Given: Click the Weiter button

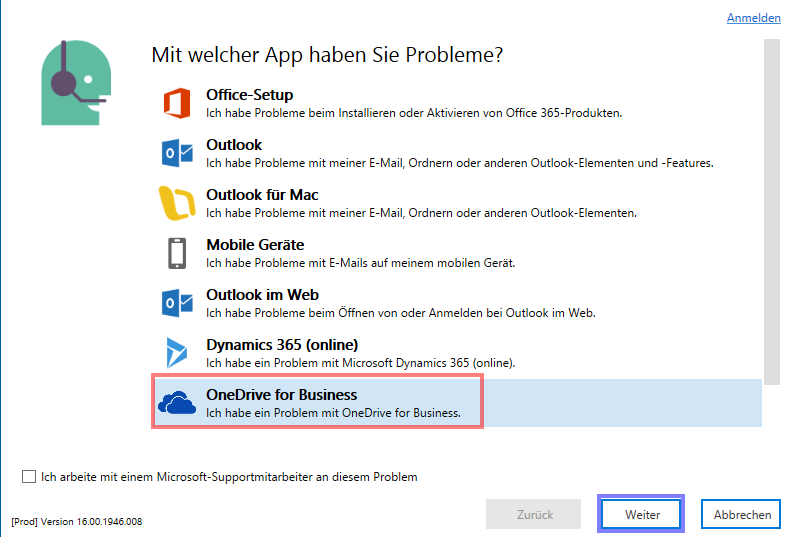Looking at the screenshot, I should point(642,514).
